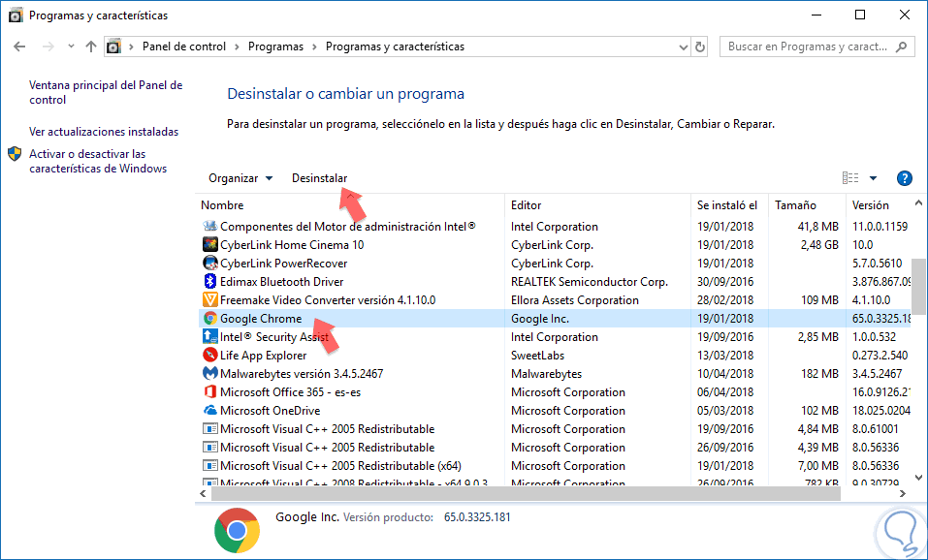Click the large Chrome logo in details pane
This screenshot has height=560, width=928.
point(237,530)
